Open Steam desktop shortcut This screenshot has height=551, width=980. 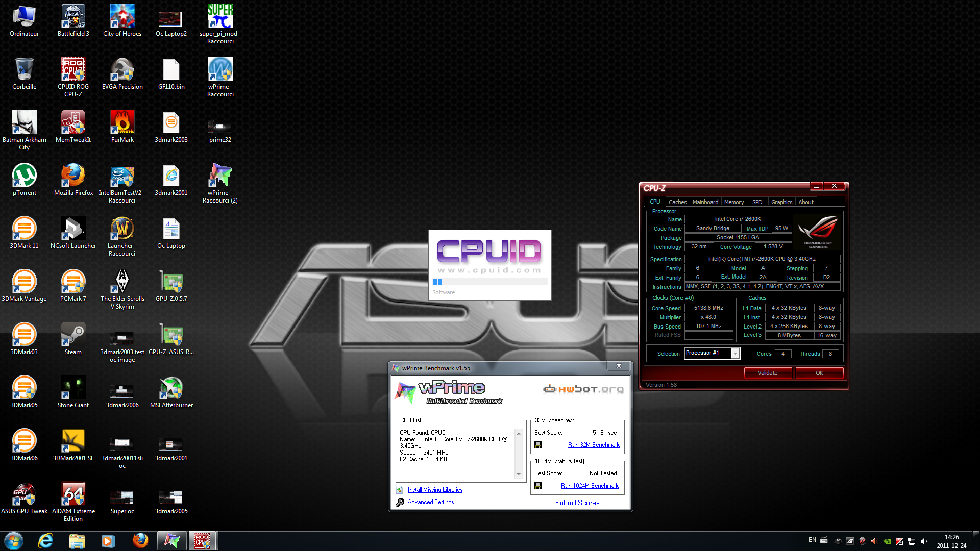(x=73, y=339)
